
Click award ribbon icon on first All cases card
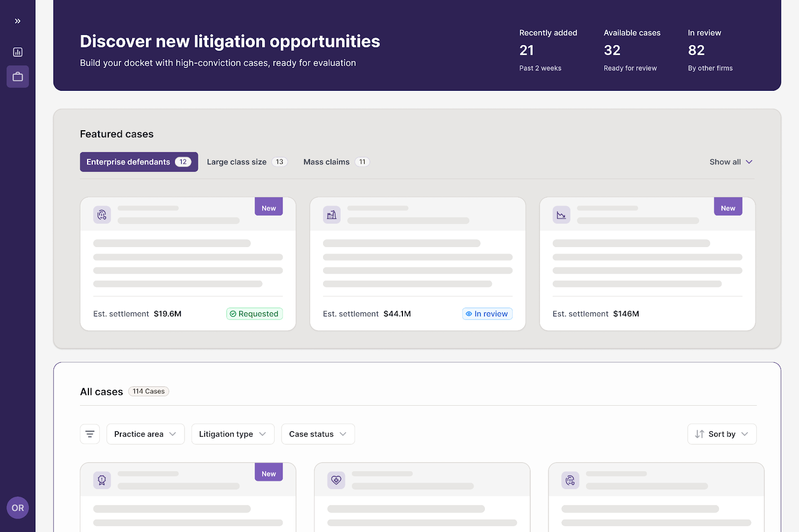(x=102, y=480)
